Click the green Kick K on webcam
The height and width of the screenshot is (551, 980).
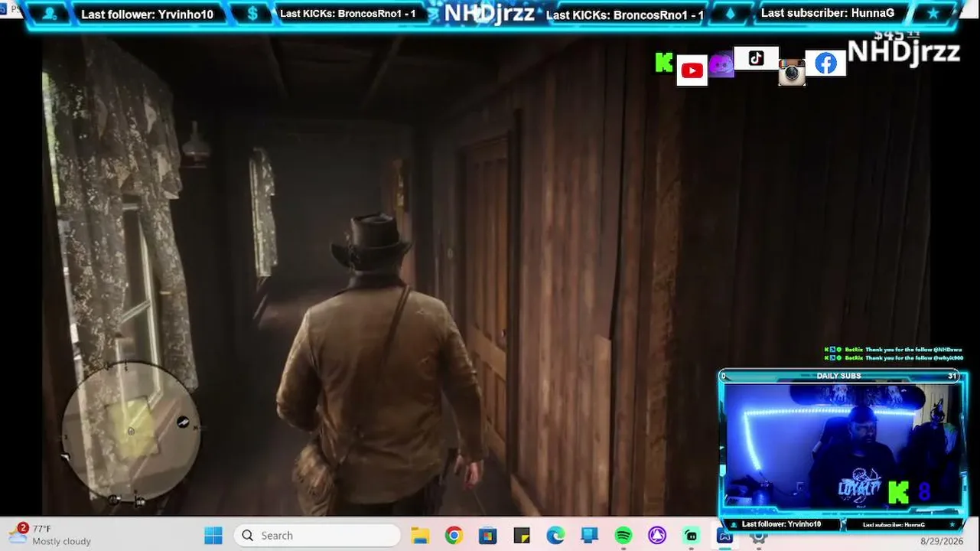898,493
